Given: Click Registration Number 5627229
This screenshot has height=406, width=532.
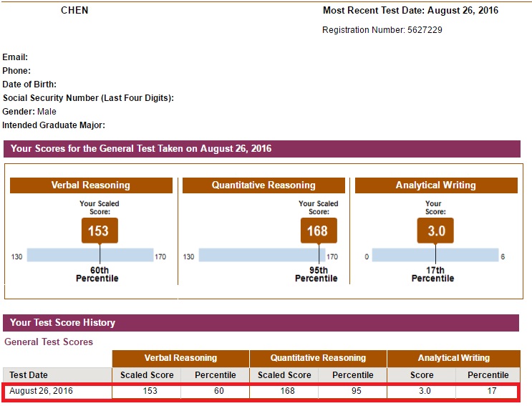Looking at the screenshot, I should (382, 30).
